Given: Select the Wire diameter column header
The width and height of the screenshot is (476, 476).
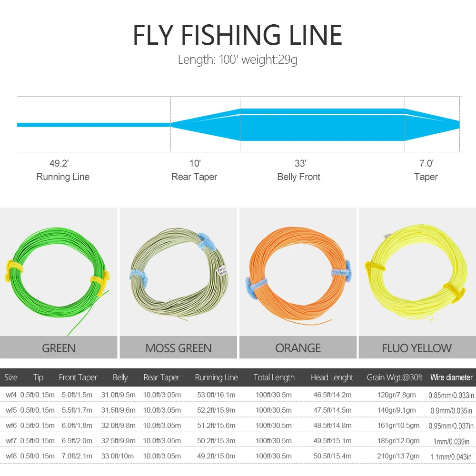Looking at the screenshot, I should [451, 377].
